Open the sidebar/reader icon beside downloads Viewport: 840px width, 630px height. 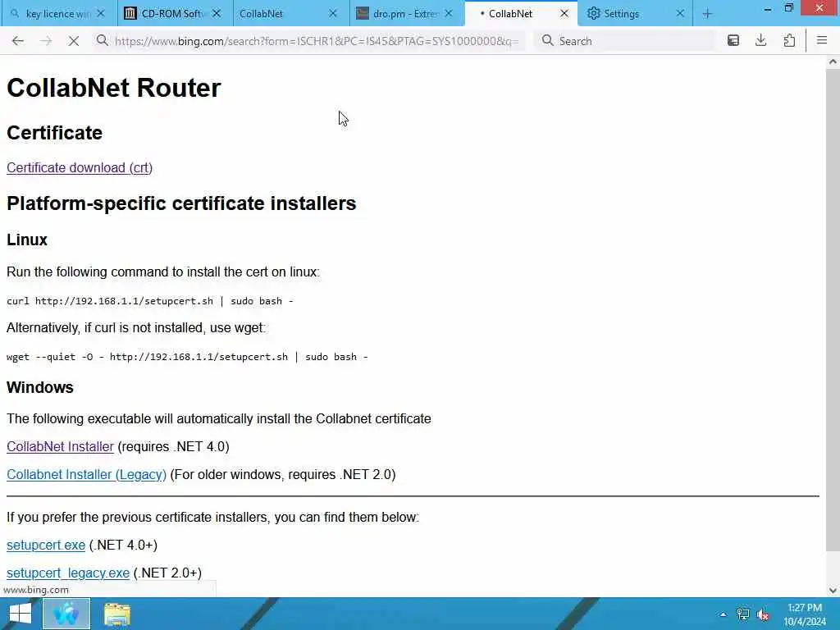click(733, 41)
